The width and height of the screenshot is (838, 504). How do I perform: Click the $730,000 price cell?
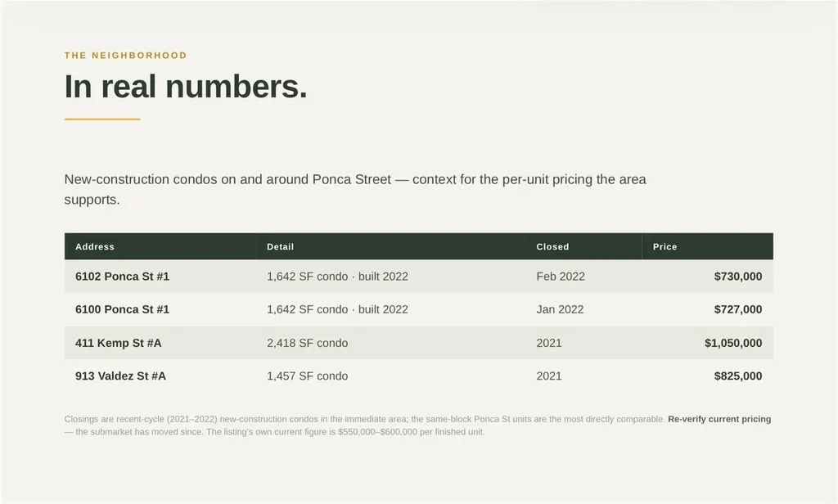[x=738, y=277]
